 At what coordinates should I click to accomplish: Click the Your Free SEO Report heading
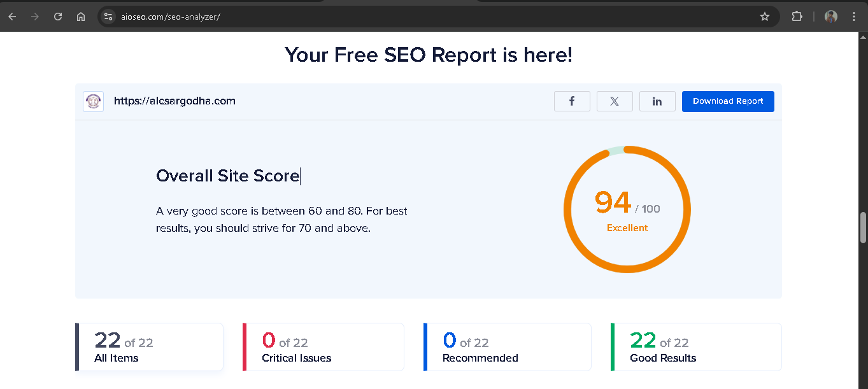(x=429, y=55)
